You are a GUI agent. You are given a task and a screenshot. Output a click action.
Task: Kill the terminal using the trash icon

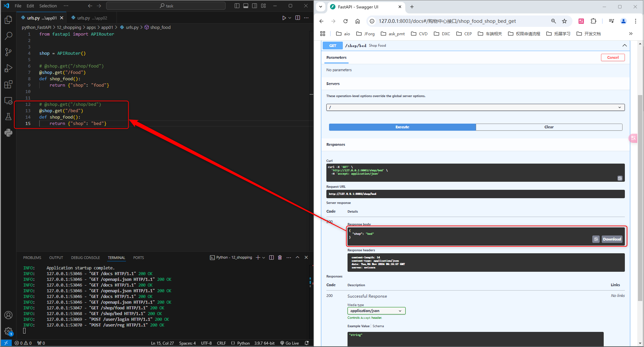pos(280,257)
